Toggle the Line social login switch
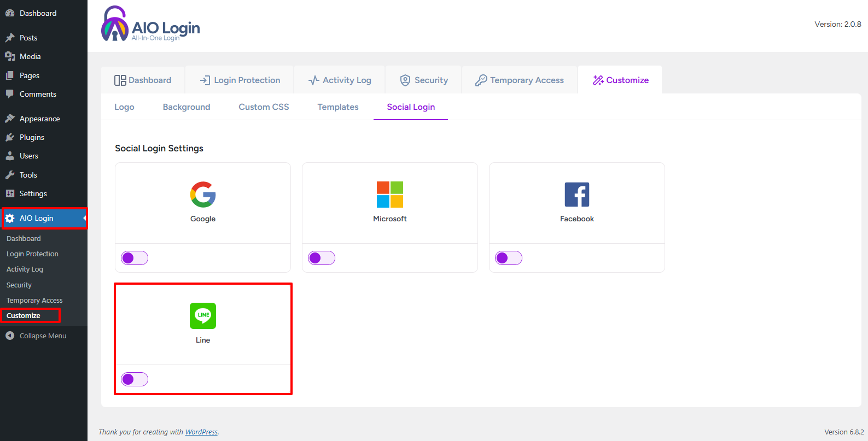Viewport: 868px width, 441px height. click(135, 379)
